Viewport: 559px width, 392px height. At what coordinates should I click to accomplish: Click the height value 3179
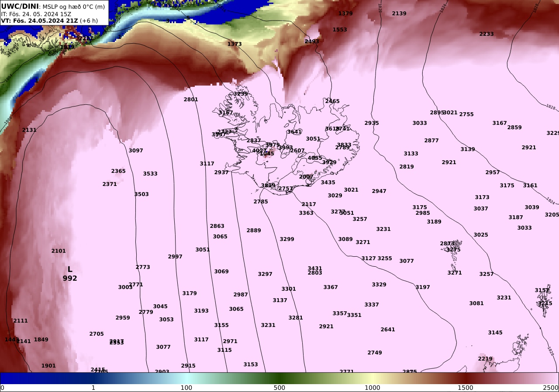(x=190, y=293)
